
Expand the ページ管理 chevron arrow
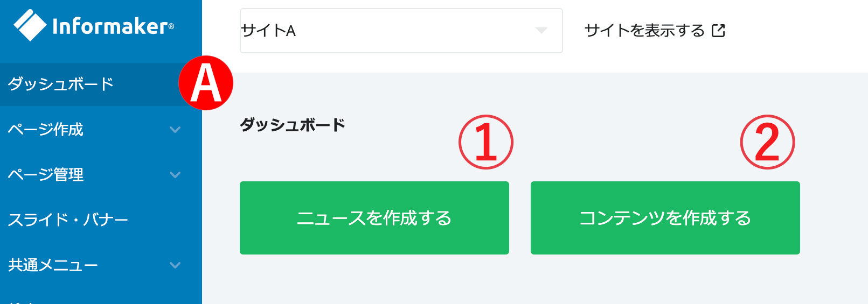[x=175, y=175]
